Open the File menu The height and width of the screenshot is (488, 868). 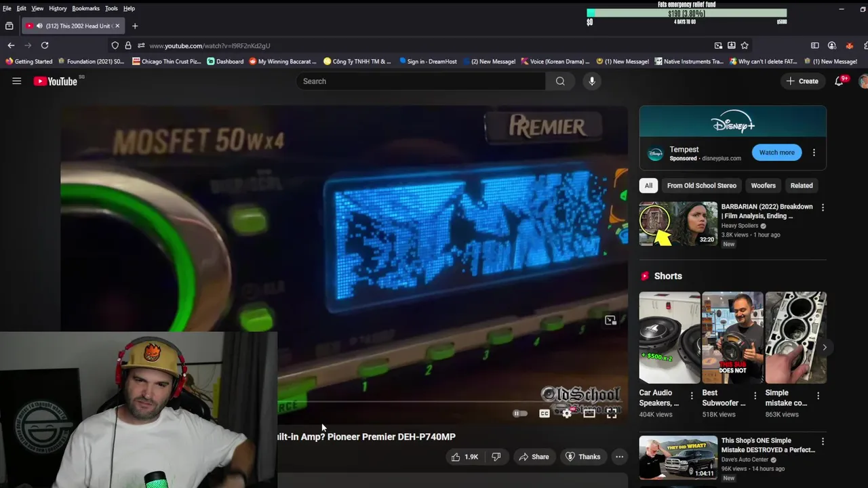[x=7, y=8]
